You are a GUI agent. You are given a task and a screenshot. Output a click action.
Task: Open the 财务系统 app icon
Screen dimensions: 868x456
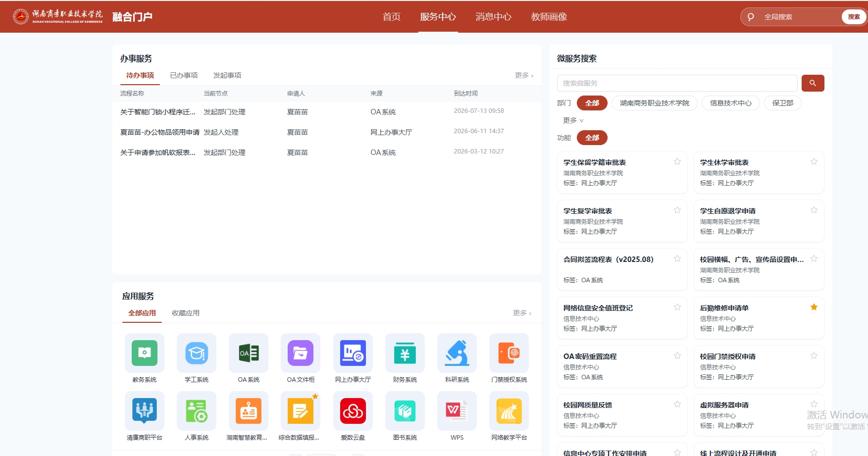click(405, 353)
